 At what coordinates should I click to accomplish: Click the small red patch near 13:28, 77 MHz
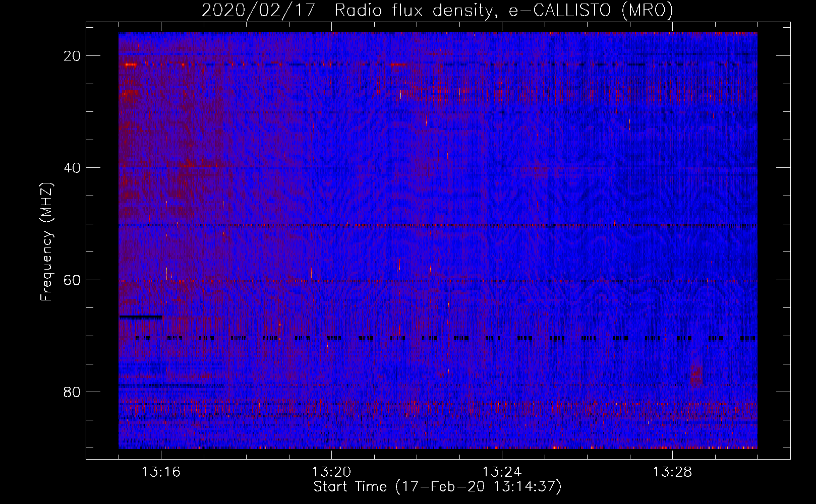(696, 375)
